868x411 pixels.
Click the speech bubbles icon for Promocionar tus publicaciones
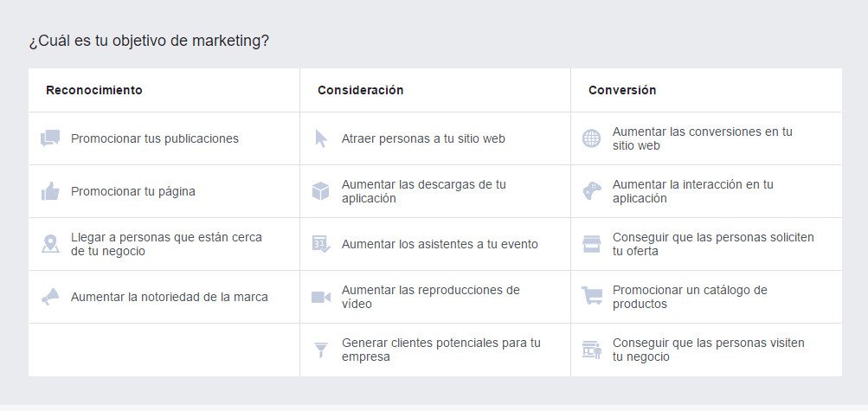[50, 138]
